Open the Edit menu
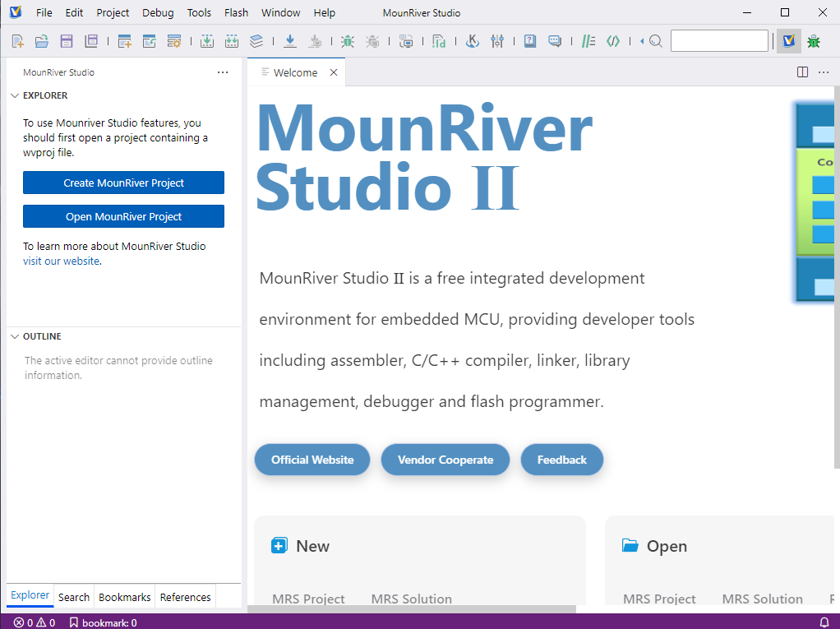Image resolution: width=840 pixels, height=629 pixels. 74,13
